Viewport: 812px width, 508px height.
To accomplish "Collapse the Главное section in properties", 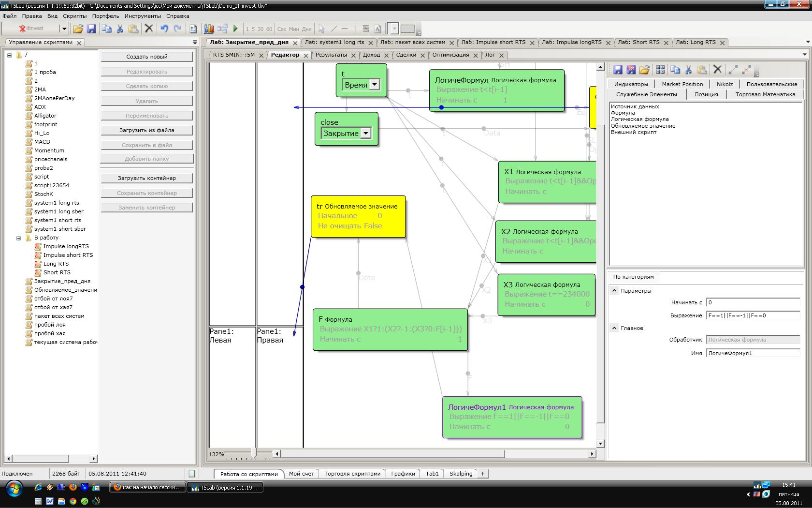I will coord(614,328).
